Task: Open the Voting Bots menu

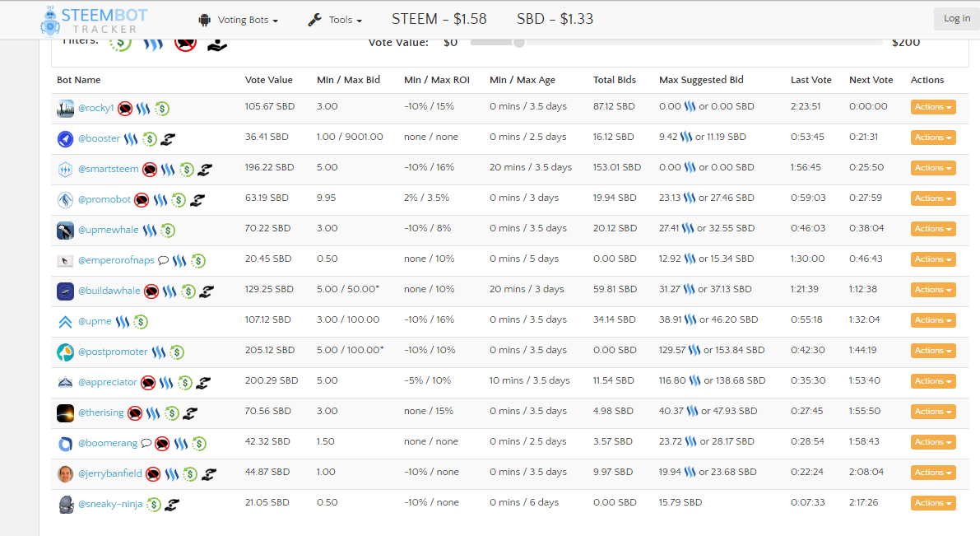Action: click(x=238, y=20)
